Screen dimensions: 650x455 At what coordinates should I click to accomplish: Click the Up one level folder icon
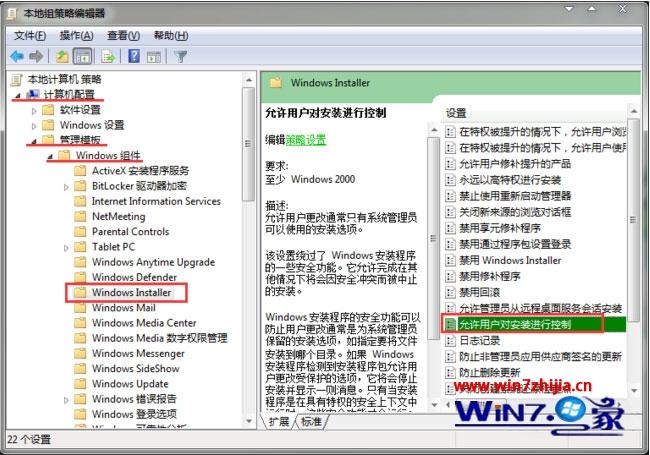[x=62, y=56]
